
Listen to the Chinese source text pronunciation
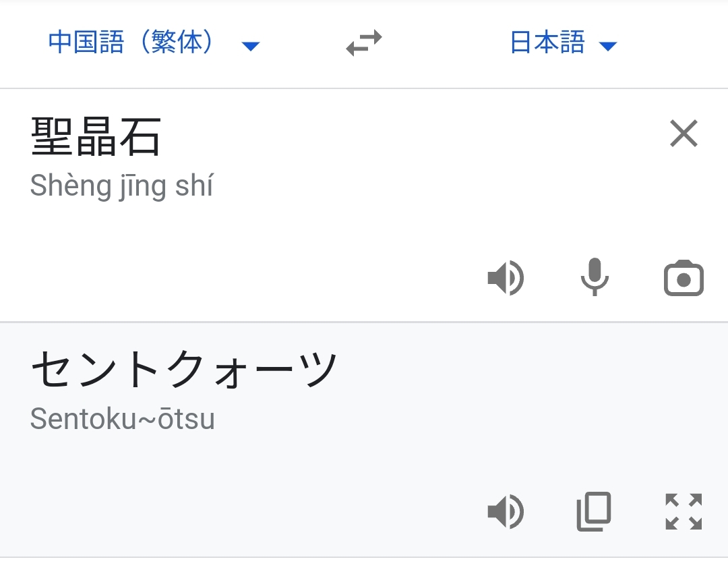tap(506, 278)
